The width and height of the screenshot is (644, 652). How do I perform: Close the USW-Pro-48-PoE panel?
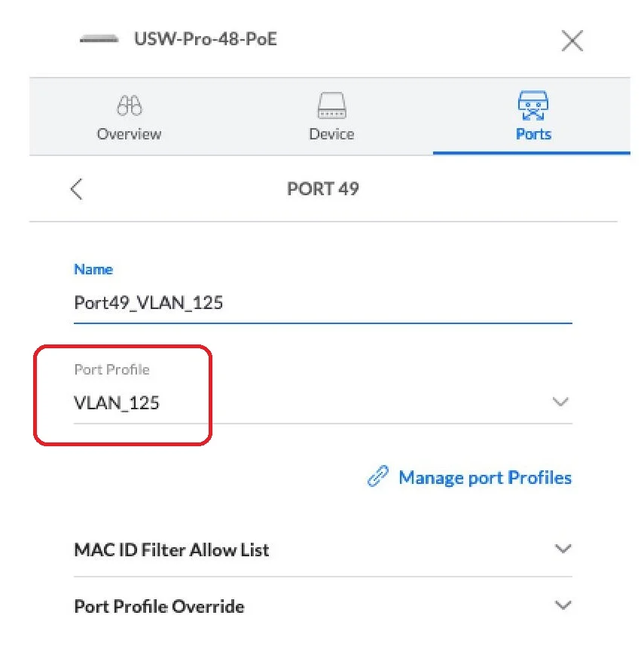pyautogui.click(x=572, y=41)
